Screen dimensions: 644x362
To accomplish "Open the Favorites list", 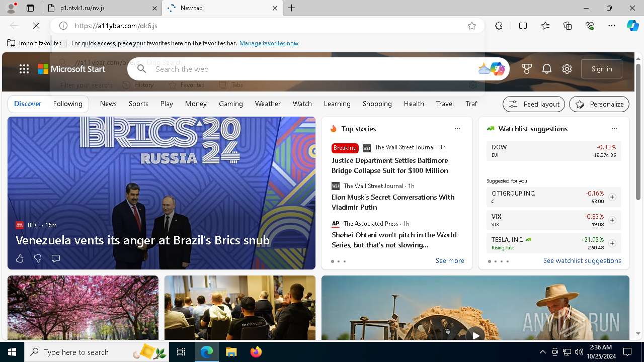I will (545, 26).
